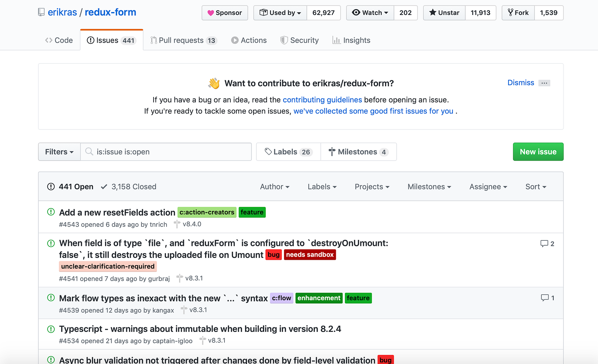
Task: Click the Sponsor button
Action: coord(225,13)
